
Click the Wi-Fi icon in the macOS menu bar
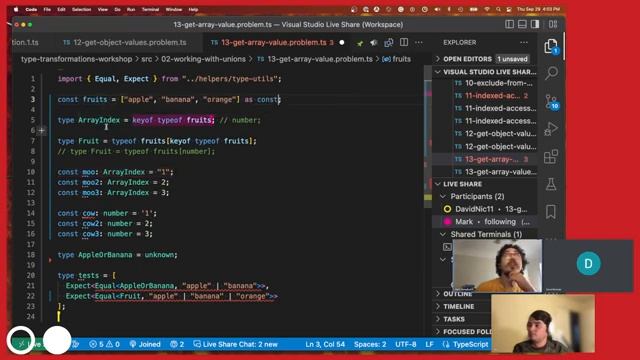(487, 9)
